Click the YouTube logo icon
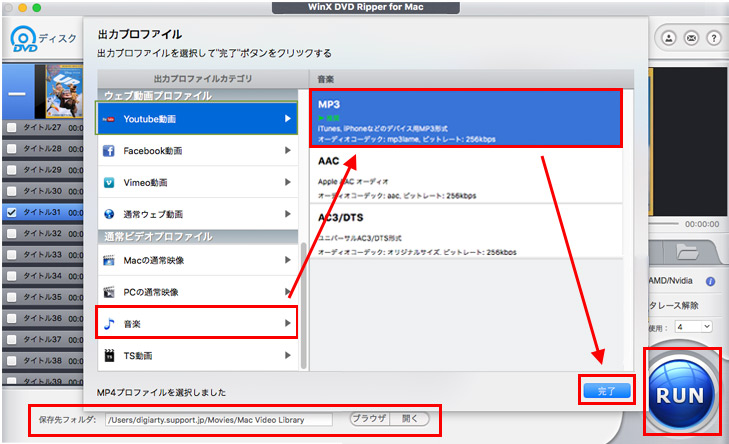 click(109, 119)
